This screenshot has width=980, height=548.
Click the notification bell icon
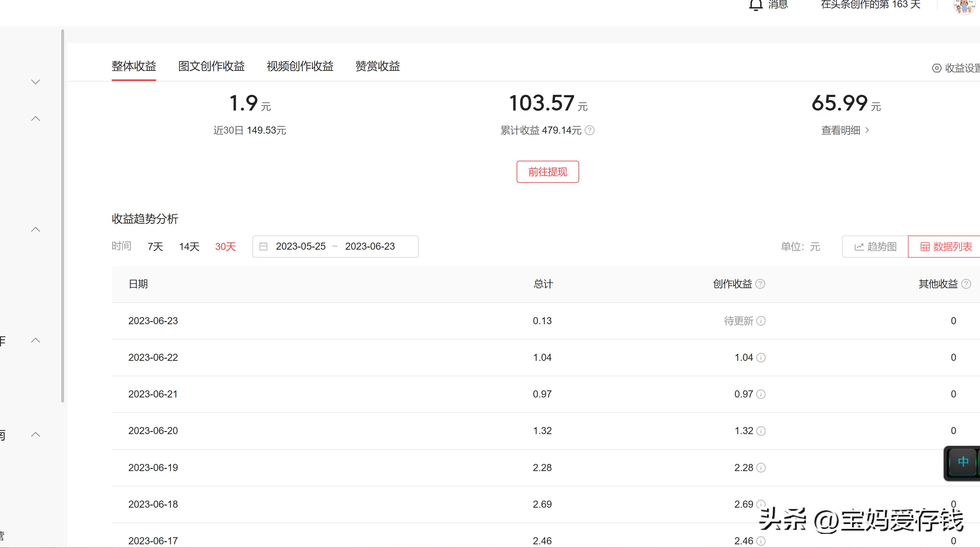(756, 5)
